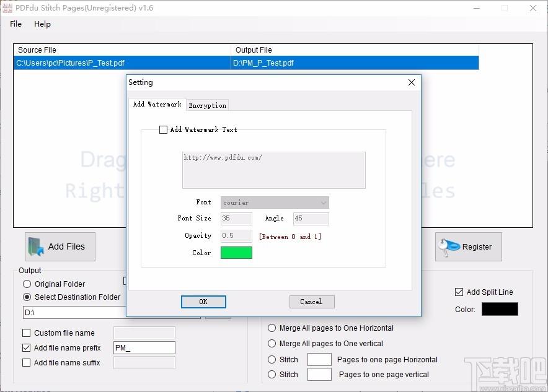Expand the Font dropdown showing courier
The height and width of the screenshot is (392, 548).
(275, 203)
